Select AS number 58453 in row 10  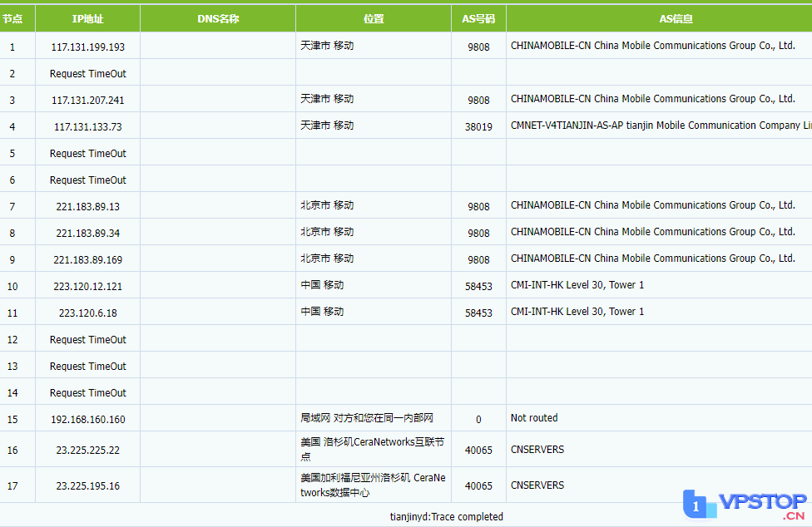478,287
